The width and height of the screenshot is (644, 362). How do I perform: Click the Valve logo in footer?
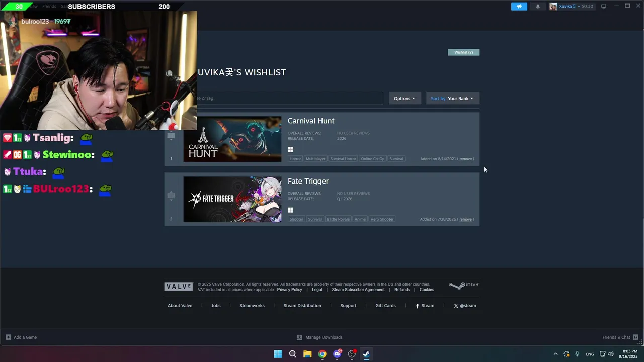tap(179, 287)
